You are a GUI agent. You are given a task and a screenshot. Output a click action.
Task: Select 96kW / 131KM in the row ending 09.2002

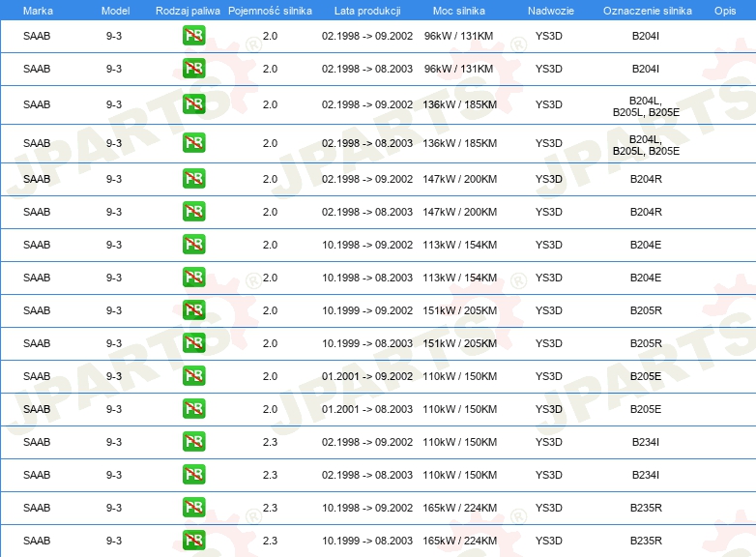[458, 36]
